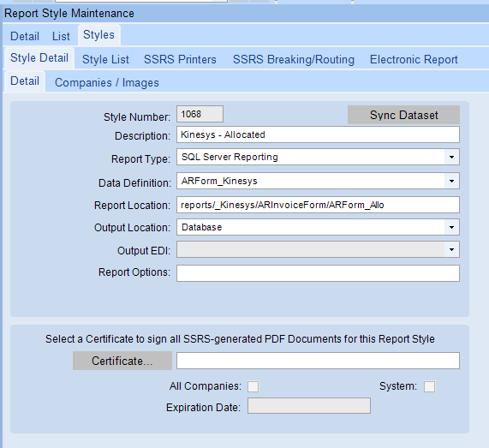Viewport: 489px width, 448px height.
Task: Open the Electronic Report tab
Action: 414,59
